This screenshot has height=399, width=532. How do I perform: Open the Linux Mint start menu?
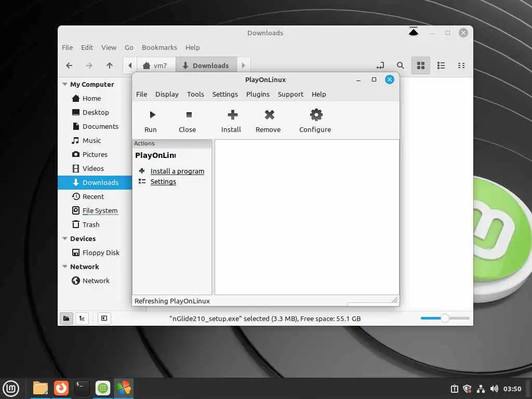pos(11,389)
